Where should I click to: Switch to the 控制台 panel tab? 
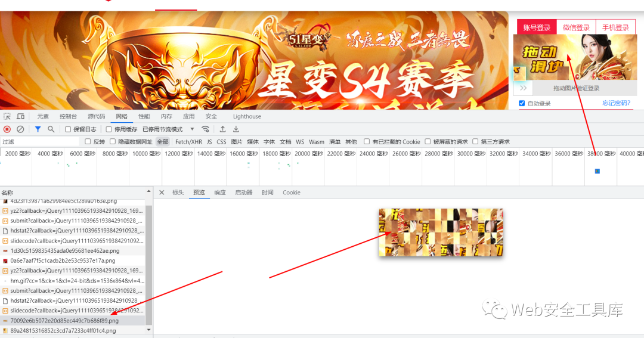click(68, 116)
